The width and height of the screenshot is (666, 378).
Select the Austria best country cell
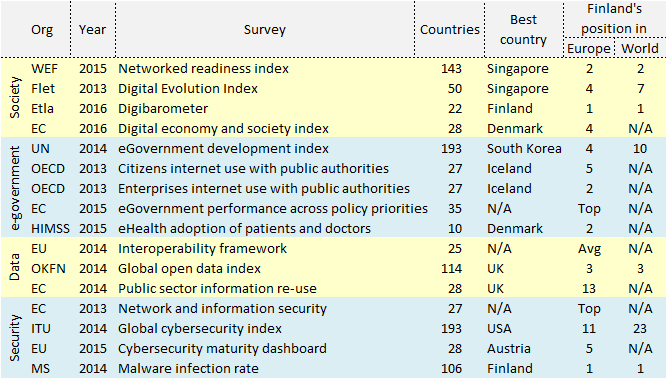point(508,349)
